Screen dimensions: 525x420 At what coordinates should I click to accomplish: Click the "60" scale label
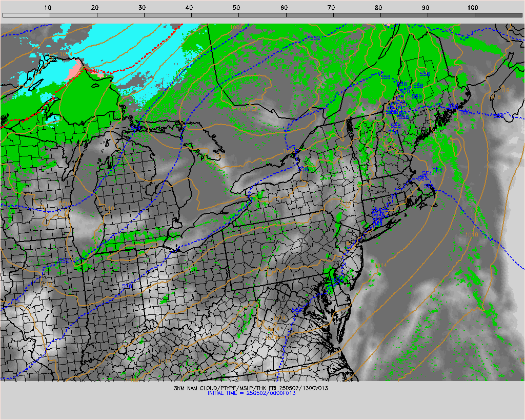(284, 7)
